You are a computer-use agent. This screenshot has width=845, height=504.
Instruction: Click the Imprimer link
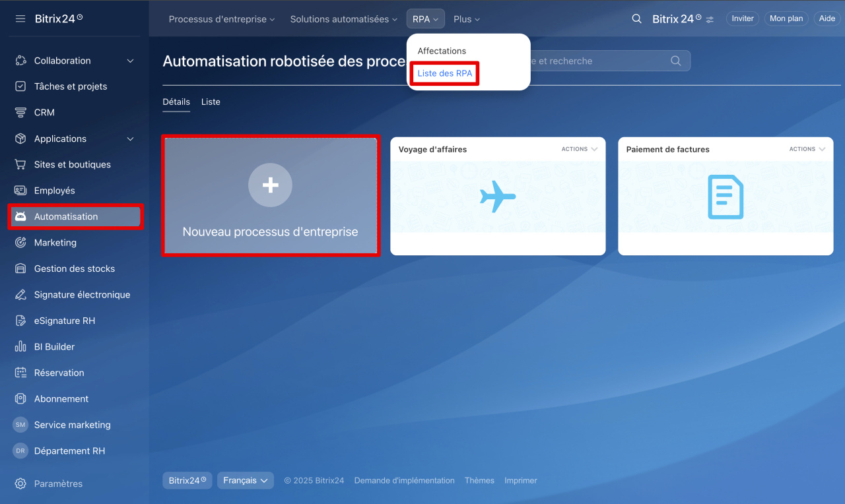[x=521, y=480]
